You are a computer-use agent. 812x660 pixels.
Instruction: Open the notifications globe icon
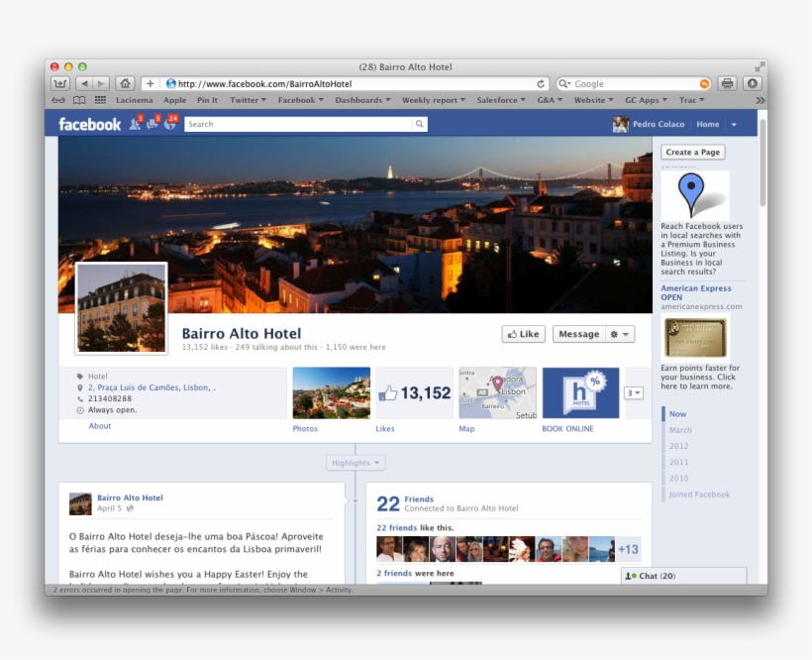tap(169, 124)
